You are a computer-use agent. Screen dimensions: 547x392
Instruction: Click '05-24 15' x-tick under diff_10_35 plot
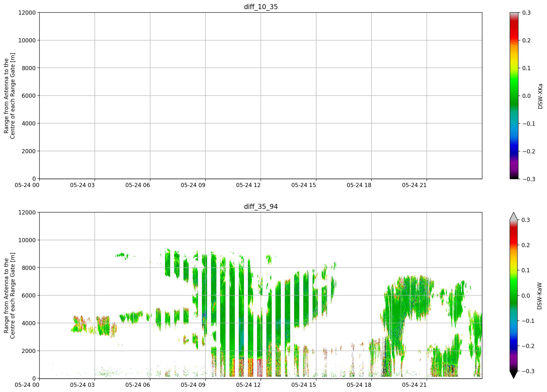[x=304, y=185]
